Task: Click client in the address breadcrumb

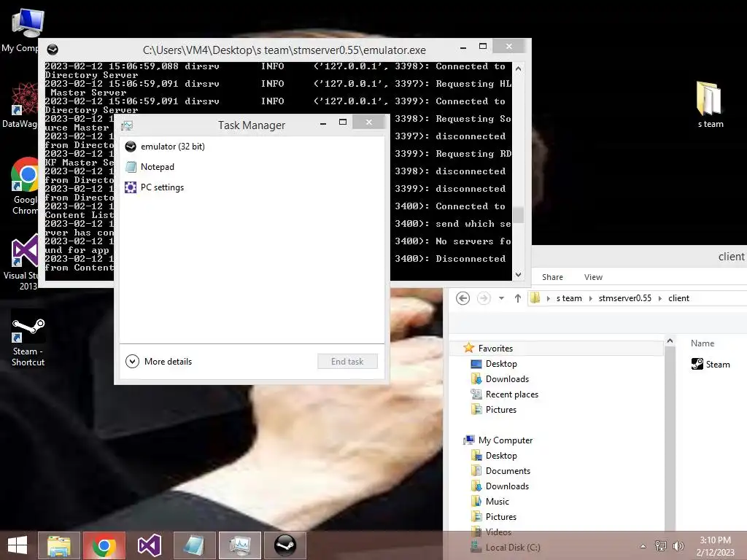Action: coord(678,298)
